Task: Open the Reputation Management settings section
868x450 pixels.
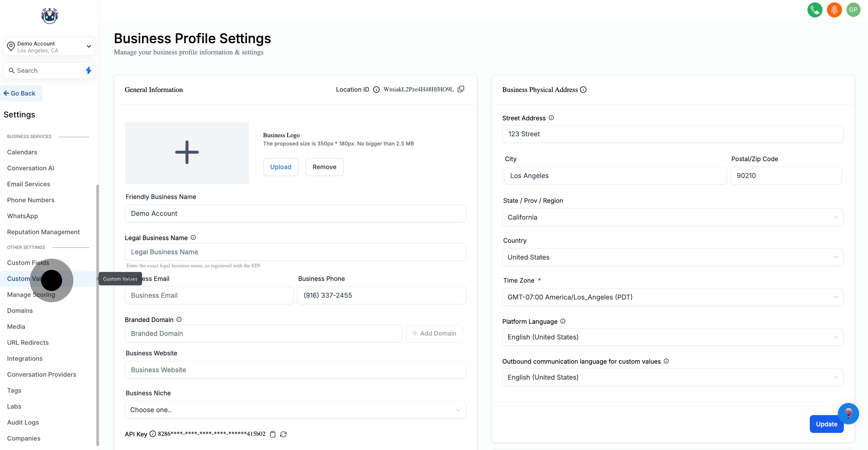Action: click(x=43, y=232)
